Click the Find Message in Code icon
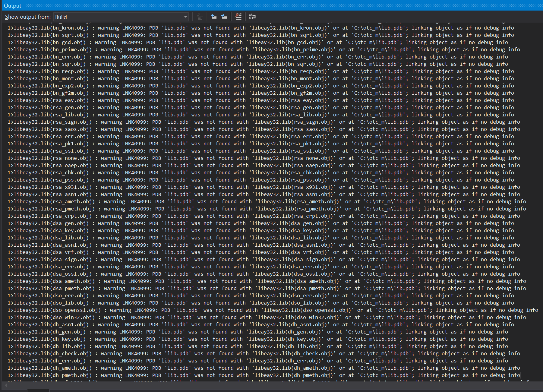 coord(200,17)
